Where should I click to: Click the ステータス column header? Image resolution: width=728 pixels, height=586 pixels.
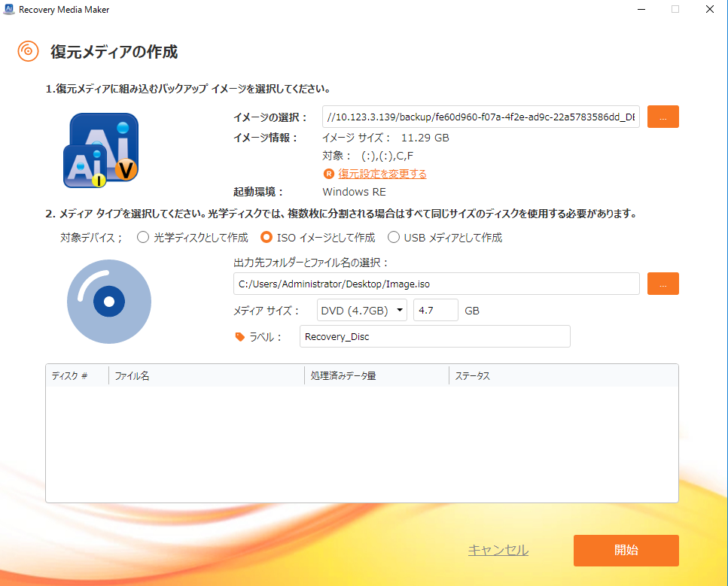coord(564,376)
